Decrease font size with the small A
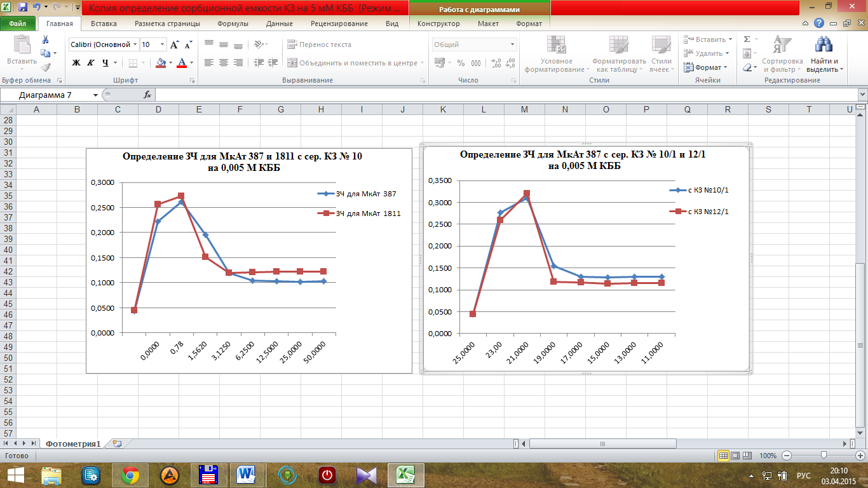Viewport: 868px width, 488px height. click(x=188, y=45)
